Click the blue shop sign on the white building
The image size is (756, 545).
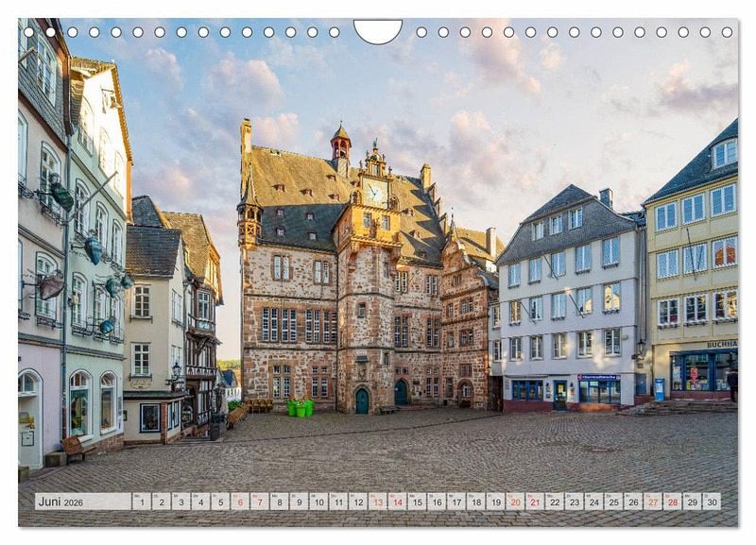(x=597, y=377)
